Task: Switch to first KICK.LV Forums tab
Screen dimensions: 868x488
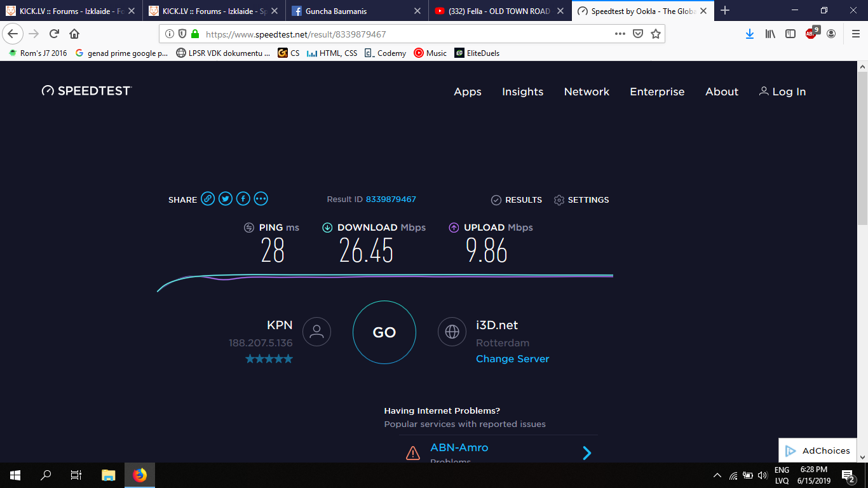Action: tap(71, 11)
